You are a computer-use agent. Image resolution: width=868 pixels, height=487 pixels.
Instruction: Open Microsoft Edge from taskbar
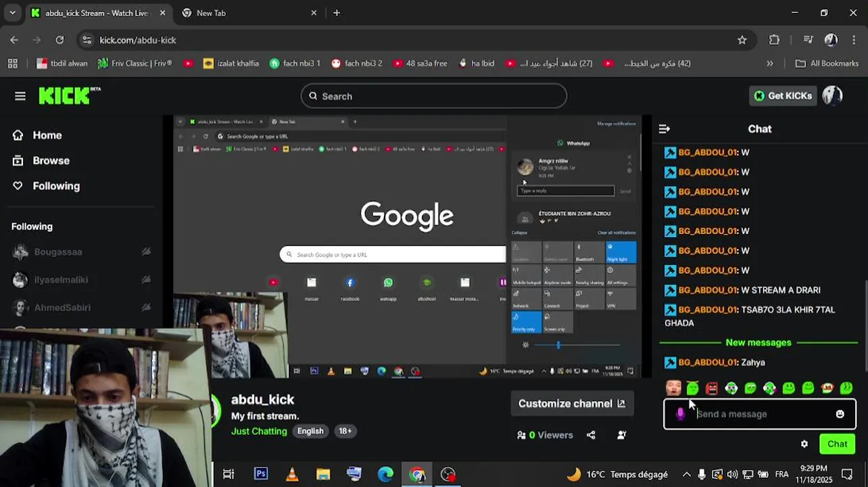point(385,474)
